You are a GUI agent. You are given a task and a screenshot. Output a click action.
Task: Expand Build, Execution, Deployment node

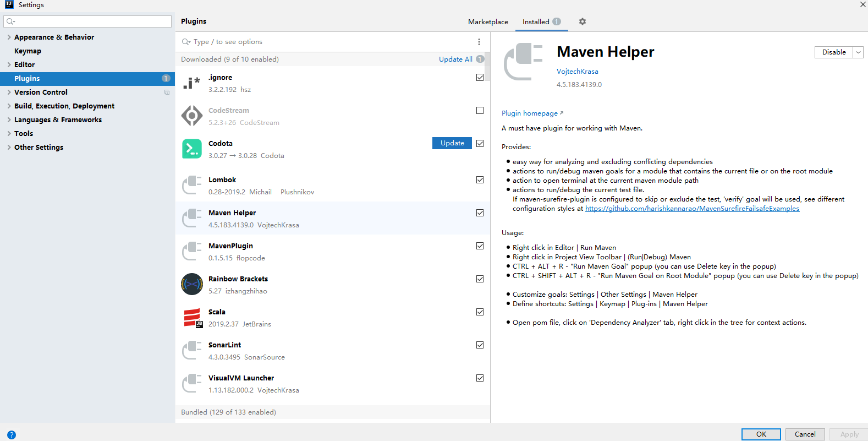click(x=9, y=106)
